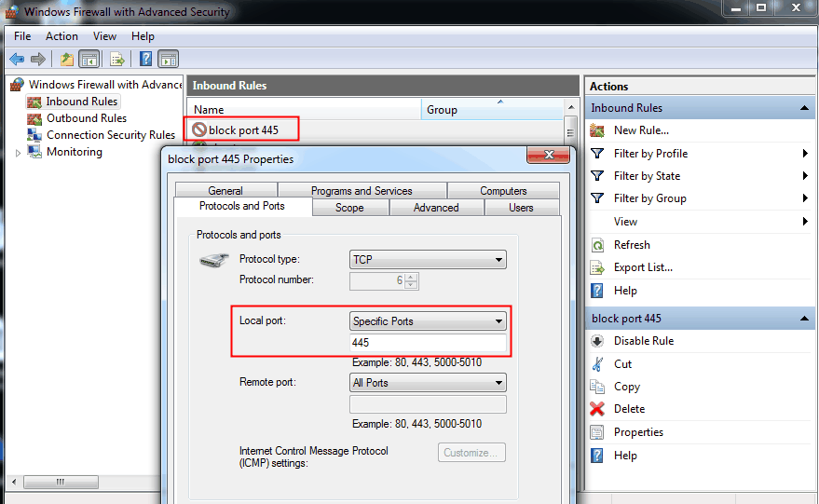Click the Properties icon in Actions
819x504 pixels.
[x=597, y=432]
